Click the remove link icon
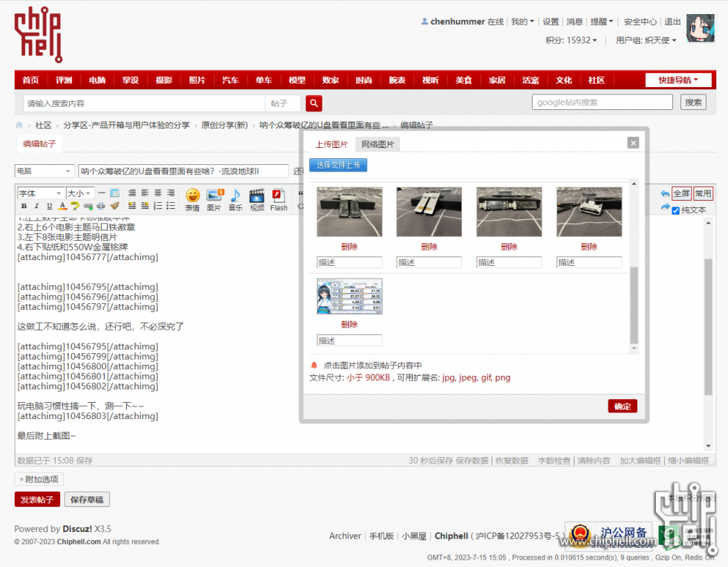Image resolution: width=728 pixels, height=567 pixels. point(101,206)
